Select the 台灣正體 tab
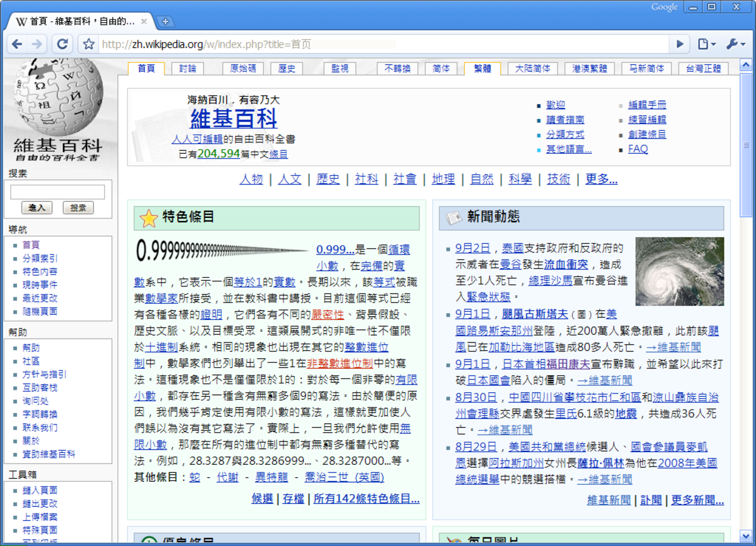The image size is (756, 546). point(703,69)
